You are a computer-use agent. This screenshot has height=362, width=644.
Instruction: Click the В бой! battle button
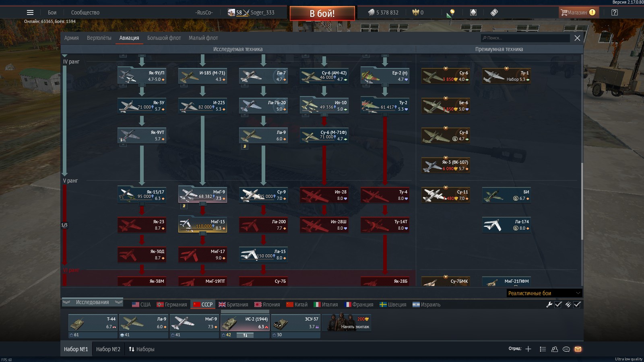click(x=322, y=13)
